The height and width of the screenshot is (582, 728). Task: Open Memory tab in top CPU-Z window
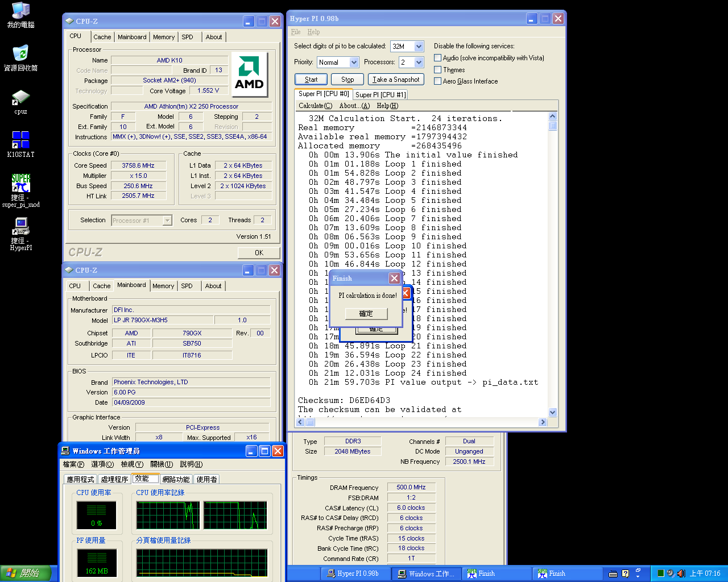[x=164, y=37]
